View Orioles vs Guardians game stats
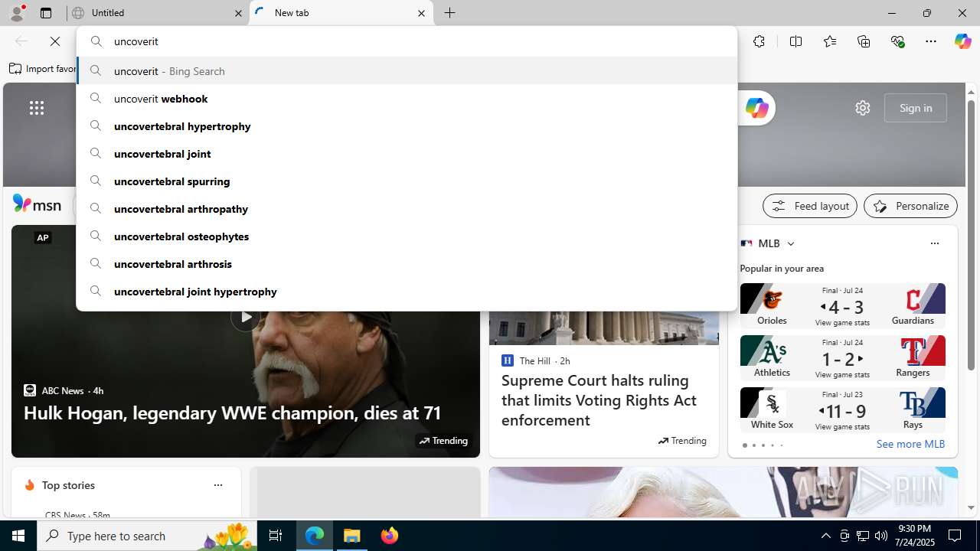The height and width of the screenshot is (551, 980). click(x=842, y=323)
